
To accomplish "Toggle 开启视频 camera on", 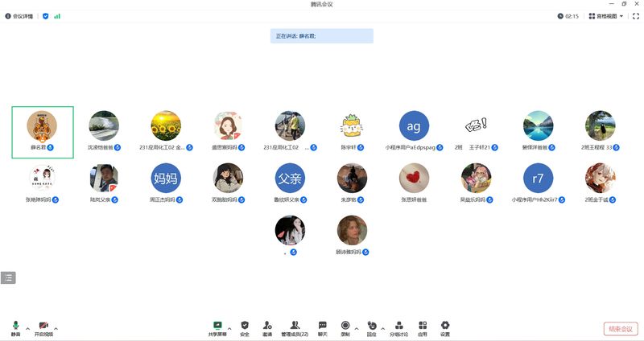I will (43, 327).
